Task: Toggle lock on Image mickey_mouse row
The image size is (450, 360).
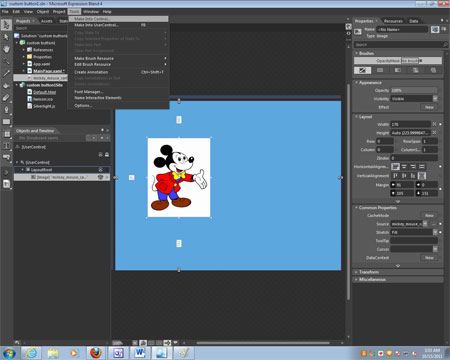Action: (107, 177)
